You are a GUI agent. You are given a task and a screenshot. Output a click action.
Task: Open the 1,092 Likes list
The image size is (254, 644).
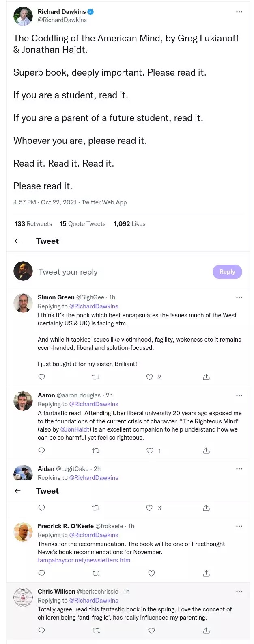(x=129, y=224)
